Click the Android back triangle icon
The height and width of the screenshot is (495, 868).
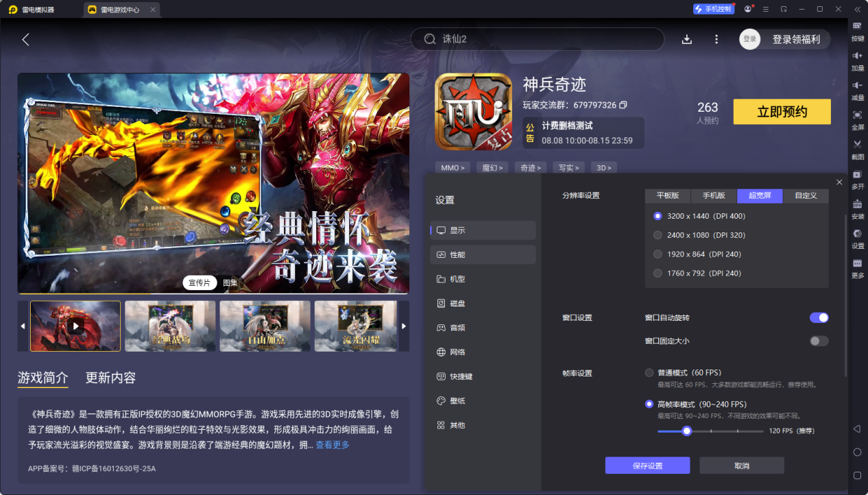click(857, 428)
